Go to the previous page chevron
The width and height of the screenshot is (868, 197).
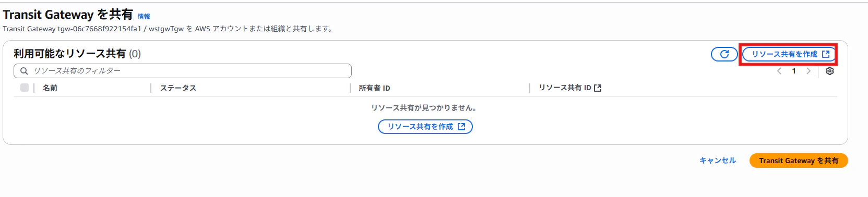[779, 71]
